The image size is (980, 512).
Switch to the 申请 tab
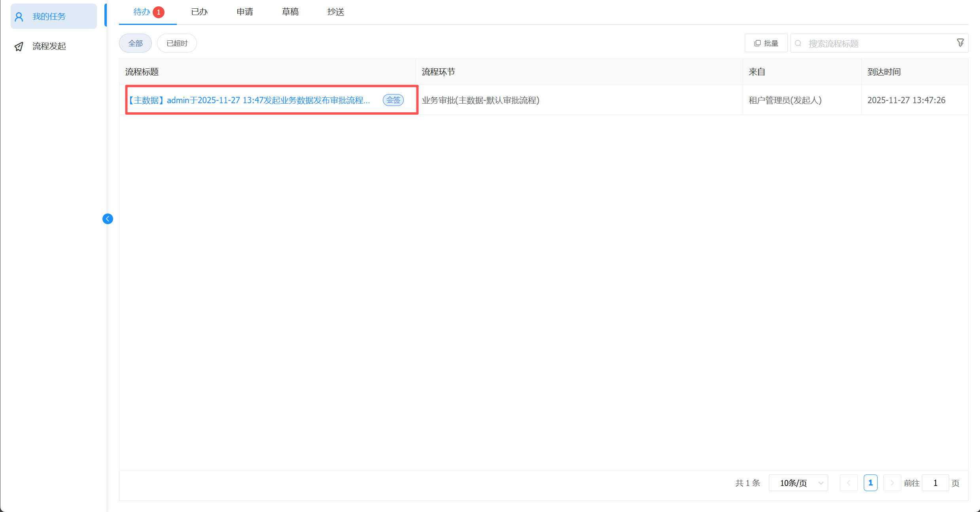pos(245,12)
